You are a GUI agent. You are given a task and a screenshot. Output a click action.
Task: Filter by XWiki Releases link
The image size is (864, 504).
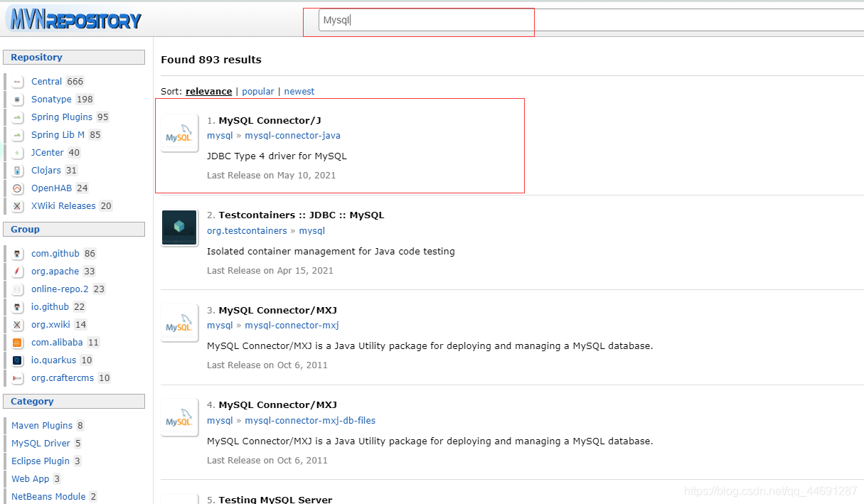click(63, 206)
